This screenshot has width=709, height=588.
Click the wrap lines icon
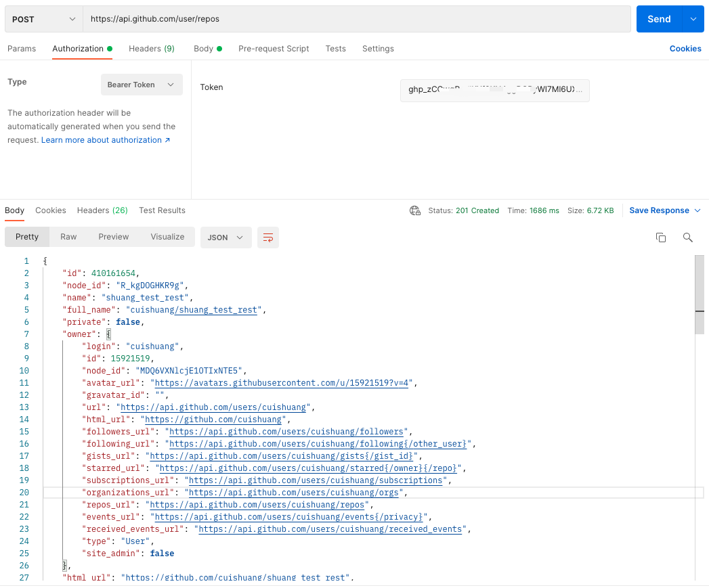coord(268,238)
